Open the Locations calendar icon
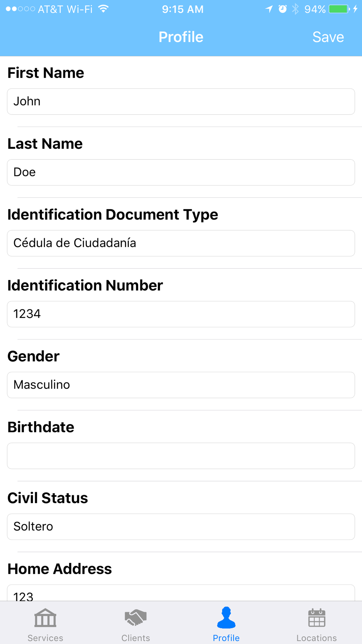Image resolution: width=362 pixels, height=644 pixels. coord(317,618)
